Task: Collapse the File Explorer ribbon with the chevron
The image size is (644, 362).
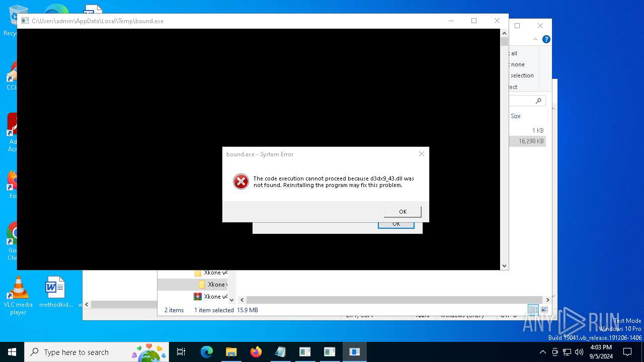Action: (x=535, y=39)
